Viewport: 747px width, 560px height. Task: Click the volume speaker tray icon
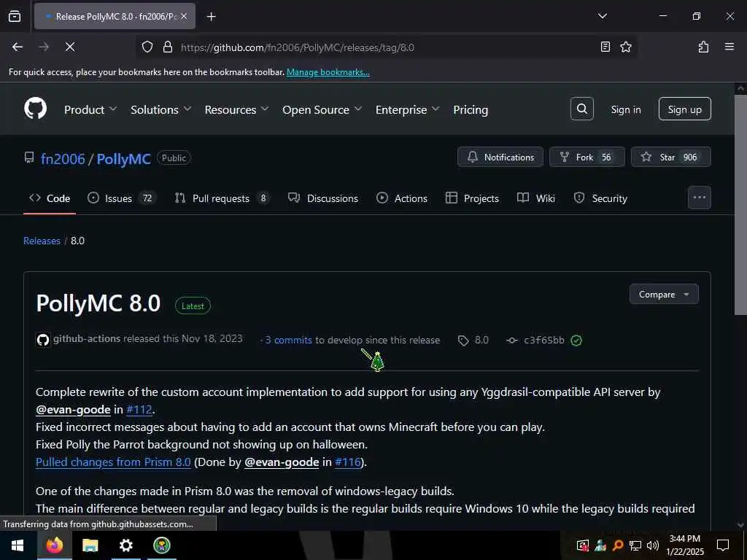652,545
